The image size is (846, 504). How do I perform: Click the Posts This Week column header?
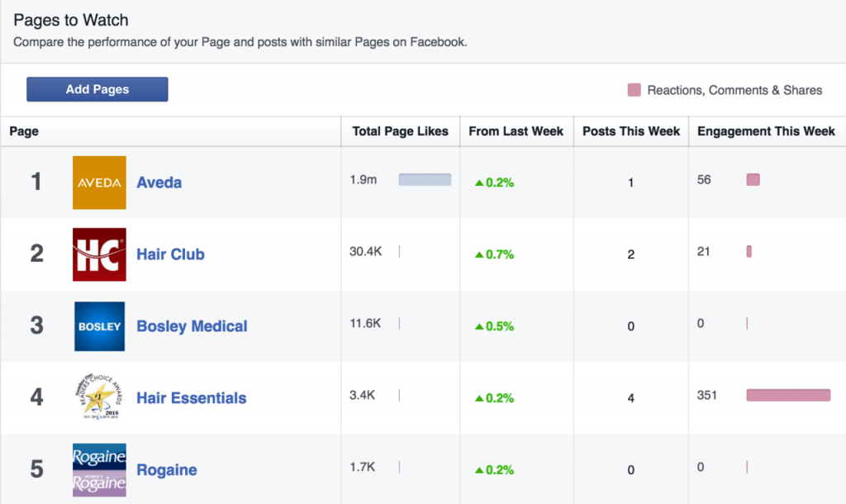[x=631, y=131]
